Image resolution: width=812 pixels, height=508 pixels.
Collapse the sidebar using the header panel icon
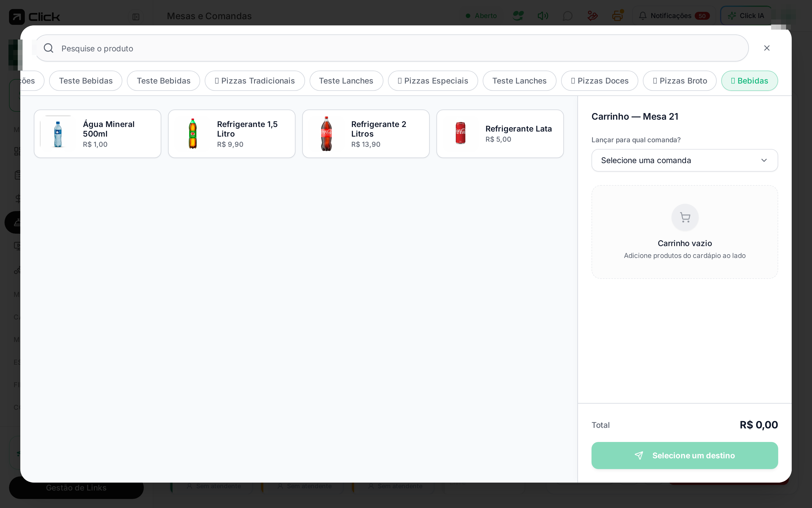point(136,17)
